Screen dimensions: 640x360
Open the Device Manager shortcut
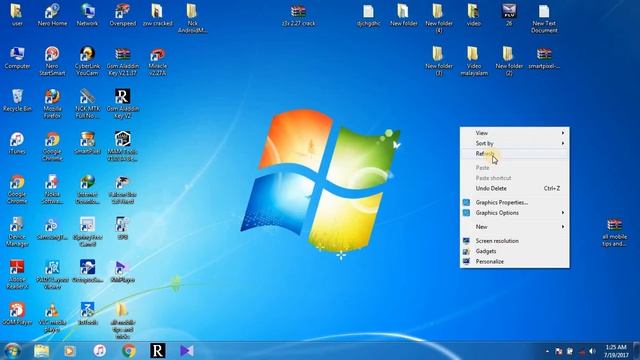(17, 231)
